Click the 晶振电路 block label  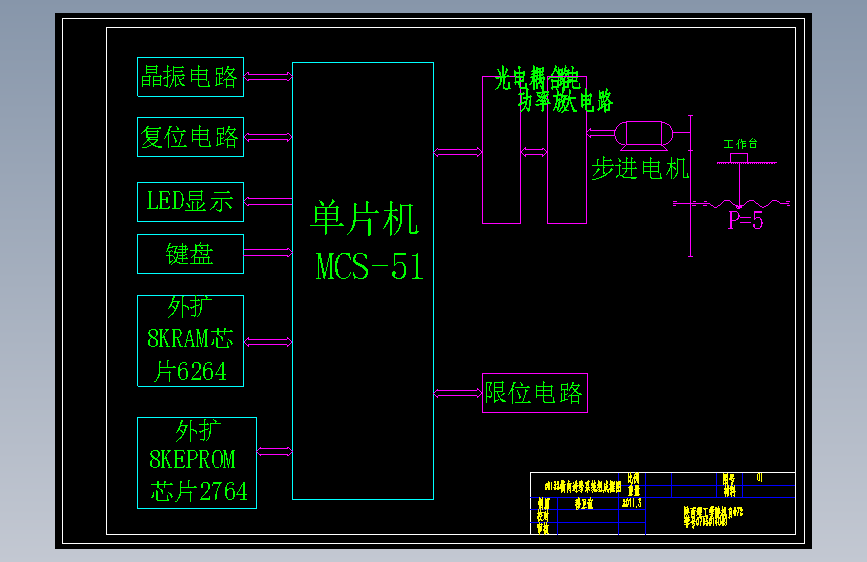pyautogui.click(x=189, y=77)
